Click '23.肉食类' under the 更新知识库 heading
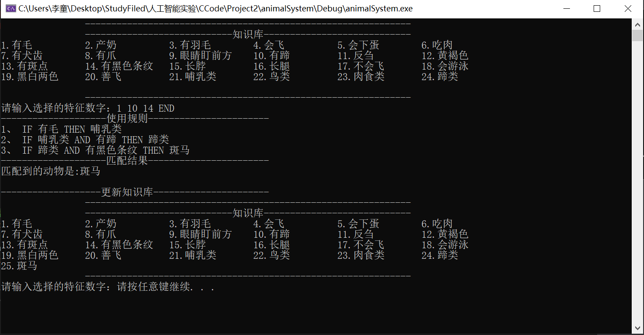This screenshot has width=644, height=335. pyautogui.click(x=361, y=255)
